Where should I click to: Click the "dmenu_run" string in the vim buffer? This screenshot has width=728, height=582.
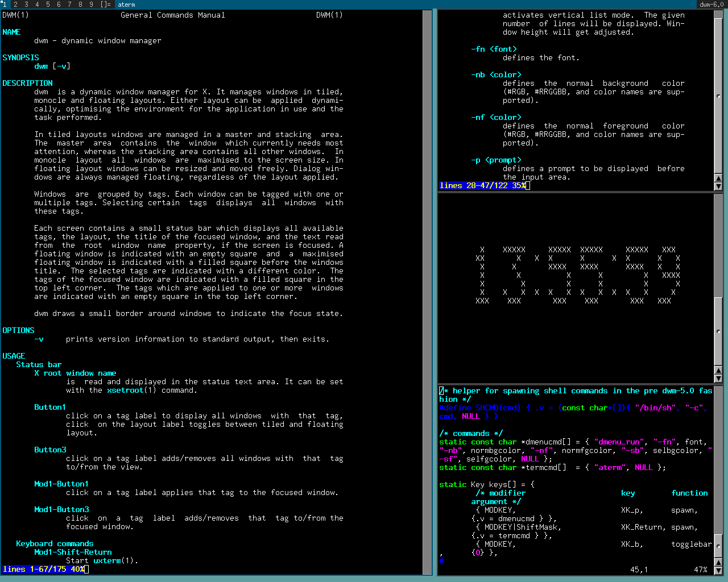[x=619, y=442]
